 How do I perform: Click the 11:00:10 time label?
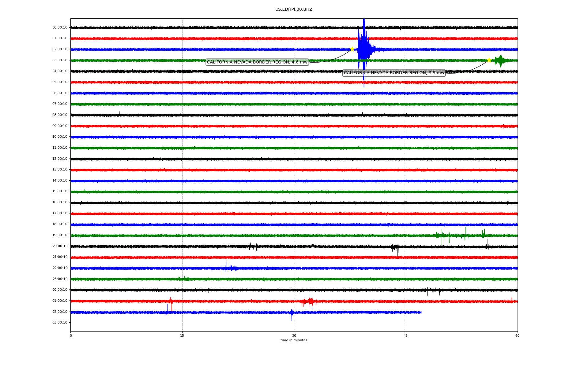tap(60, 148)
